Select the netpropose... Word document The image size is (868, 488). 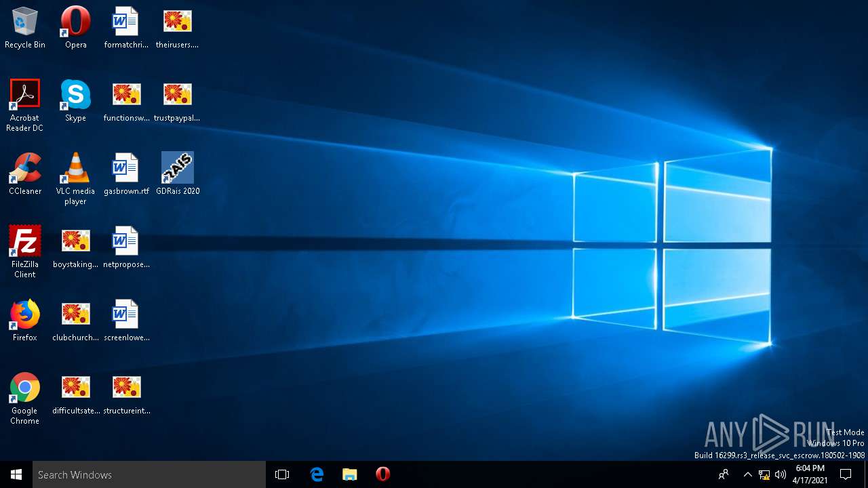click(126, 248)
